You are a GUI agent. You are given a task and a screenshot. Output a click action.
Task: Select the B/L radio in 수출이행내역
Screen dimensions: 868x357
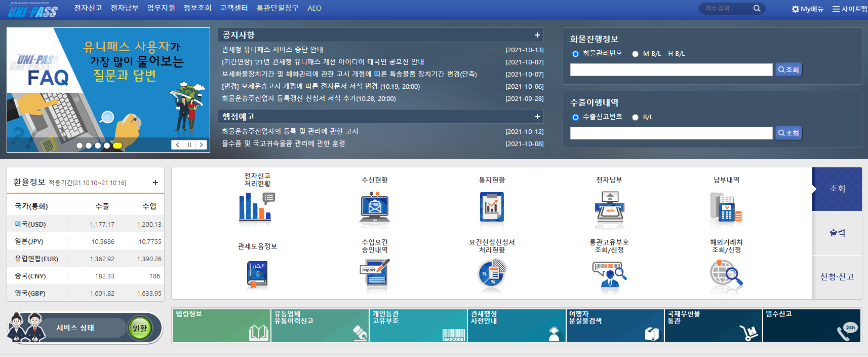click(635, 117)
